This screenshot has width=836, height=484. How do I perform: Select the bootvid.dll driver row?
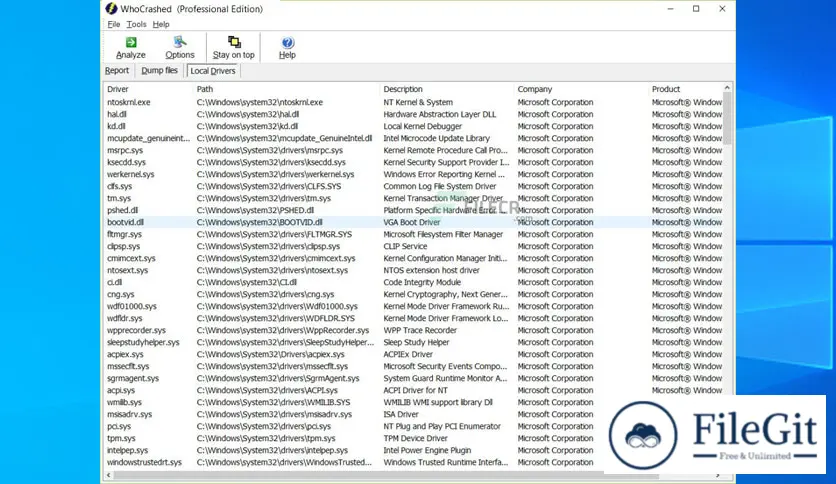tap(413, 222)
